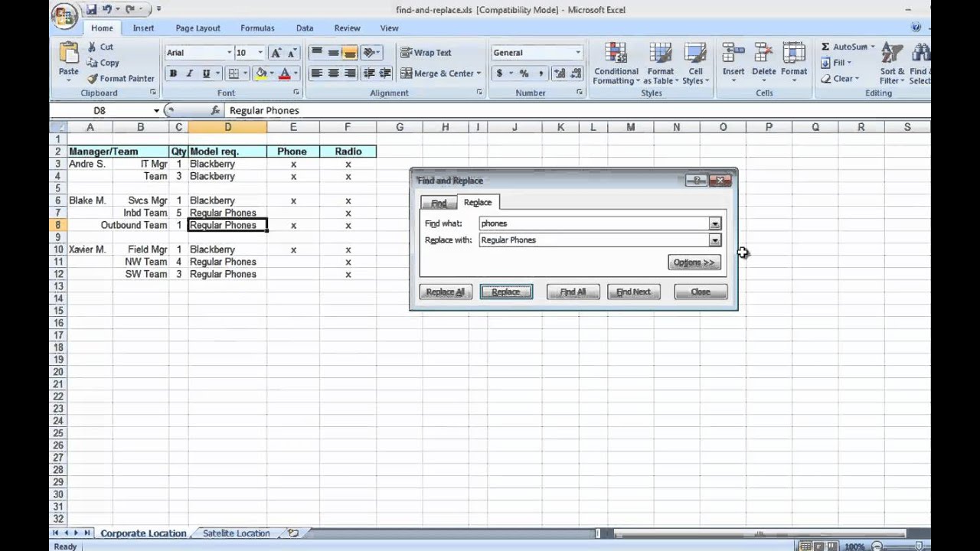Viewport: 980px width, 551px height.
Task: Click Cut in the Clipboard group
Action: click(x=100, y=47)
